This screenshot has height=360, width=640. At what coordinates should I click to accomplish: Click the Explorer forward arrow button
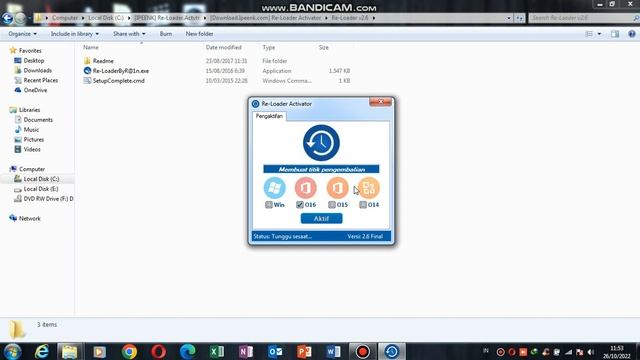(20, 18)
